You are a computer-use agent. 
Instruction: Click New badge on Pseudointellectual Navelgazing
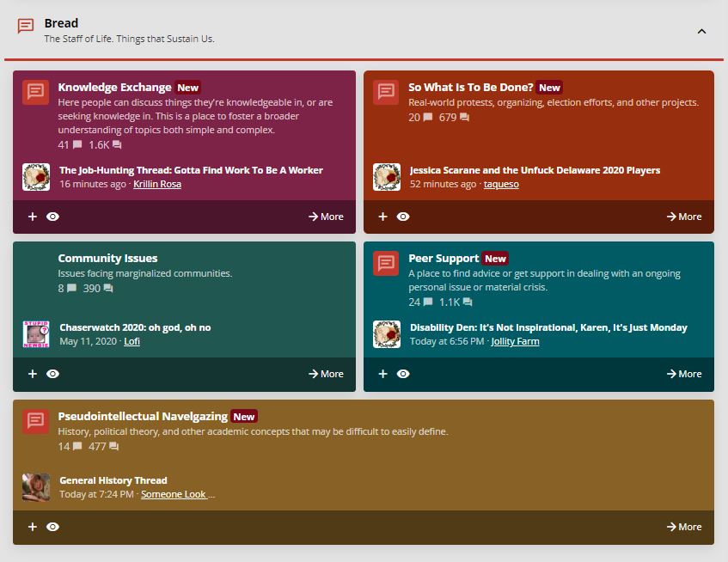(244, 417)
